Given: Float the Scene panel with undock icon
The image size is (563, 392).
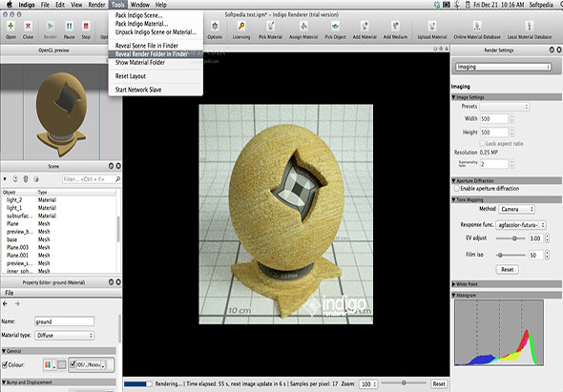Looking at the screenshot, I should click(x=111, y=166).
